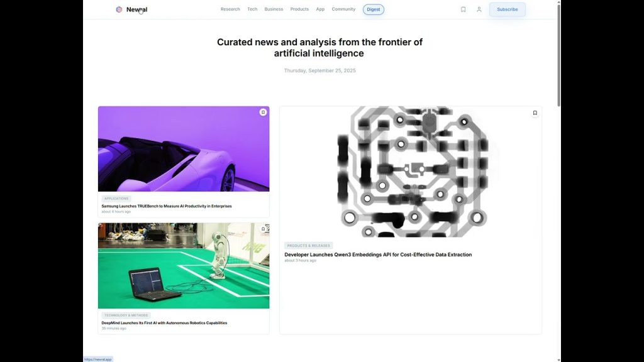644x362 pixels.
Task: Navigate to the Community section
Action: pos(343,9)
